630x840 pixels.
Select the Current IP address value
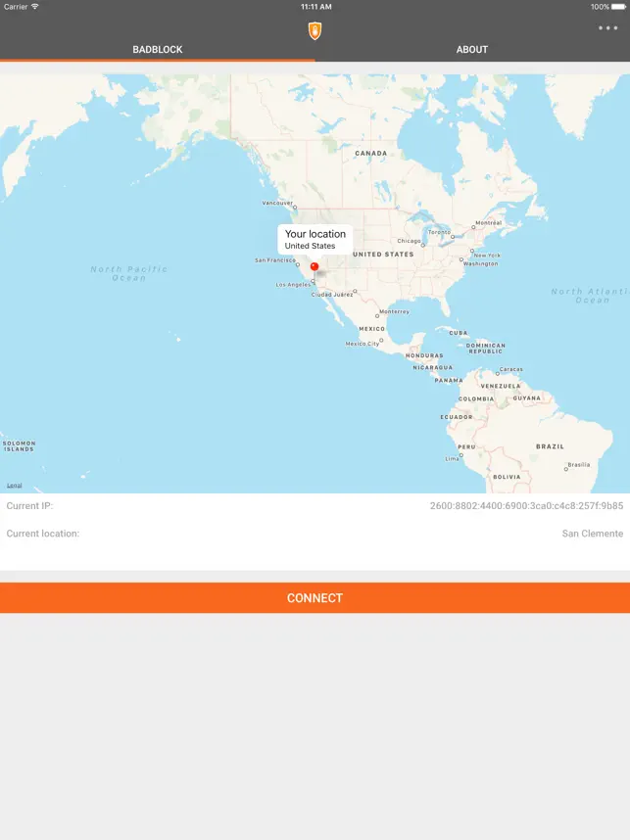pos(526,506)
